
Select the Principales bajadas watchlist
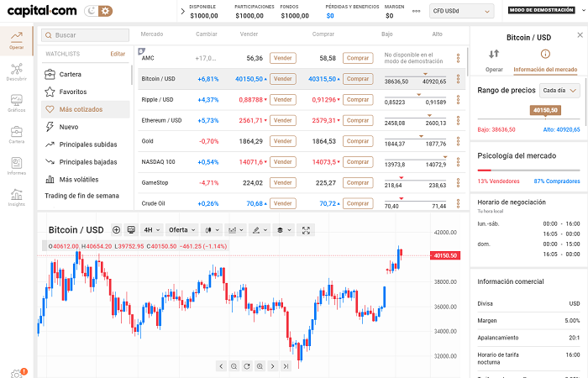click(x=86, y=162)
